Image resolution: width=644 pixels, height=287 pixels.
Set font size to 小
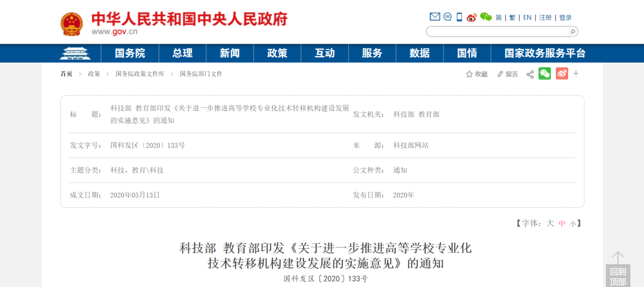pyautogui.click(x=573, y=224)
